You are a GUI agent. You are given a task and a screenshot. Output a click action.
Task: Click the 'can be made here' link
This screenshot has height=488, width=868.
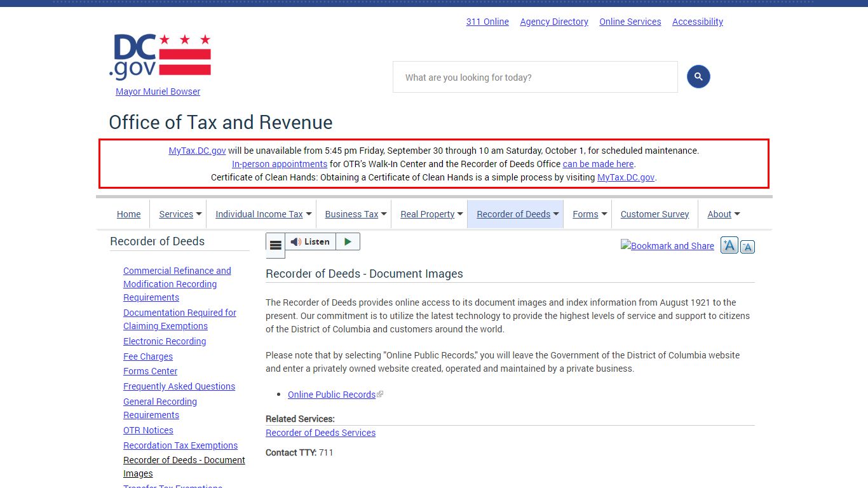pyautogui.click(x=598, y=164)
